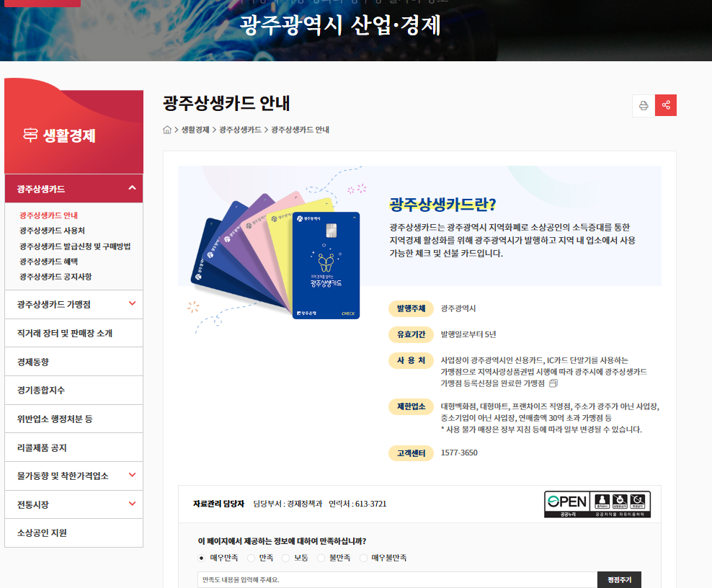This screenshot has height=588, width=712.
Task: Open 광주상생카드 안내 submenu item
Action: tap(48, 215)
